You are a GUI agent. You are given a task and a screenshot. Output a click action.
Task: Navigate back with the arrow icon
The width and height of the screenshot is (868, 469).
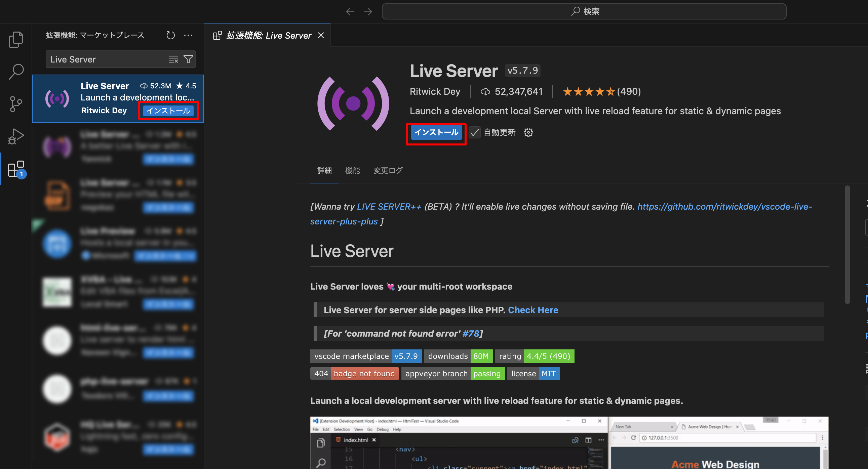click(350, 11)
